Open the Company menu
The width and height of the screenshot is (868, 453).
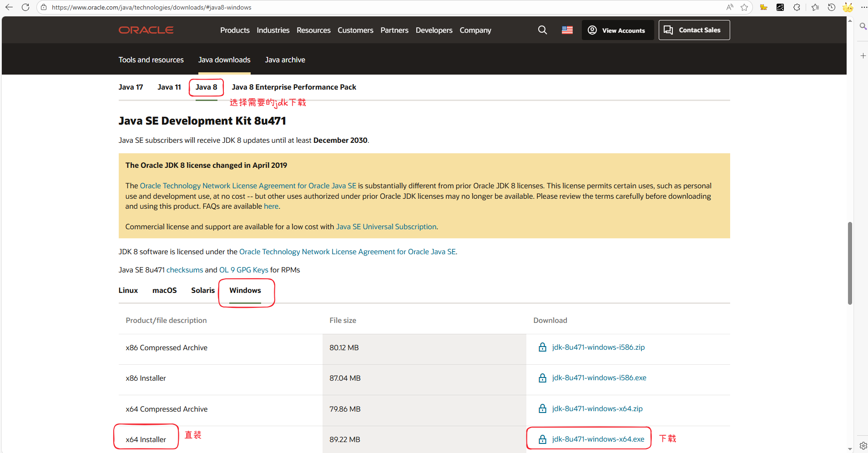475,30
